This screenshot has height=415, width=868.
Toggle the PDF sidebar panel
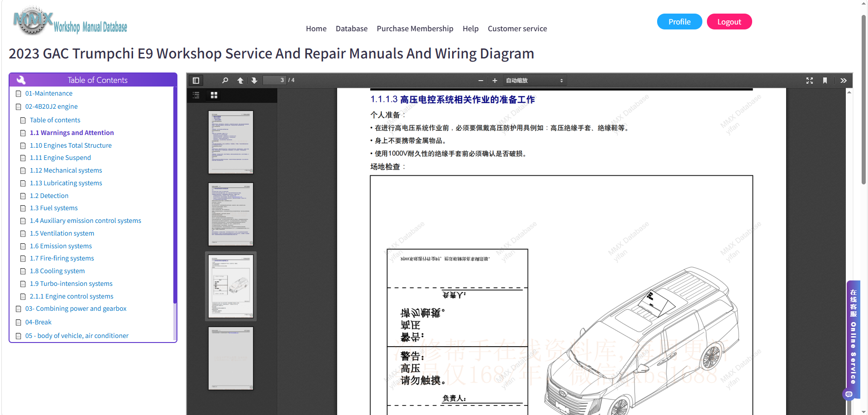[196, 81]
